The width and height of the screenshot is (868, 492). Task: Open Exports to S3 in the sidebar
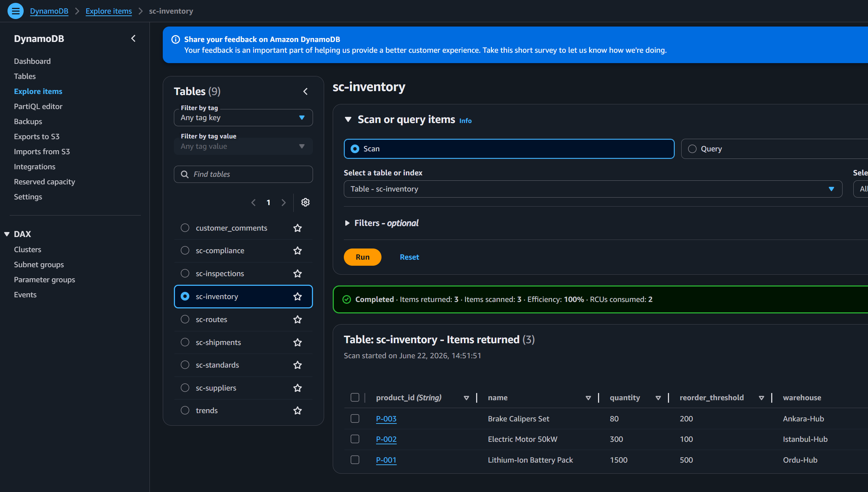37,137
